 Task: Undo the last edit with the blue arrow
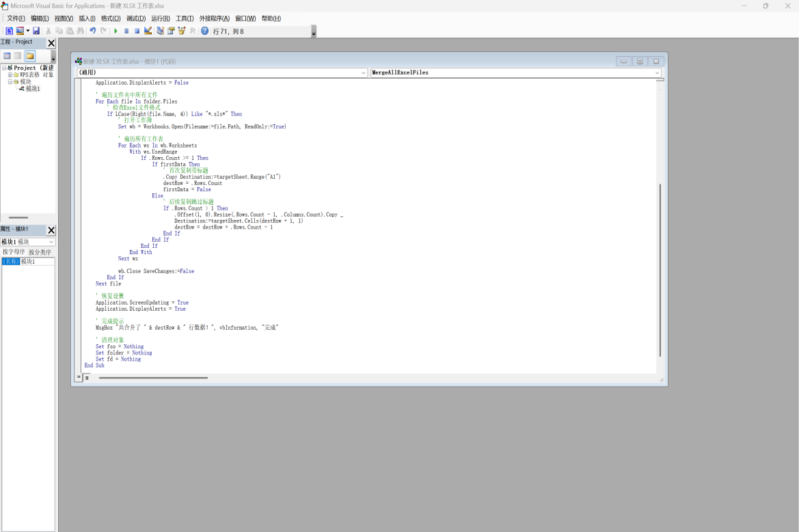(x=93, y=31)
